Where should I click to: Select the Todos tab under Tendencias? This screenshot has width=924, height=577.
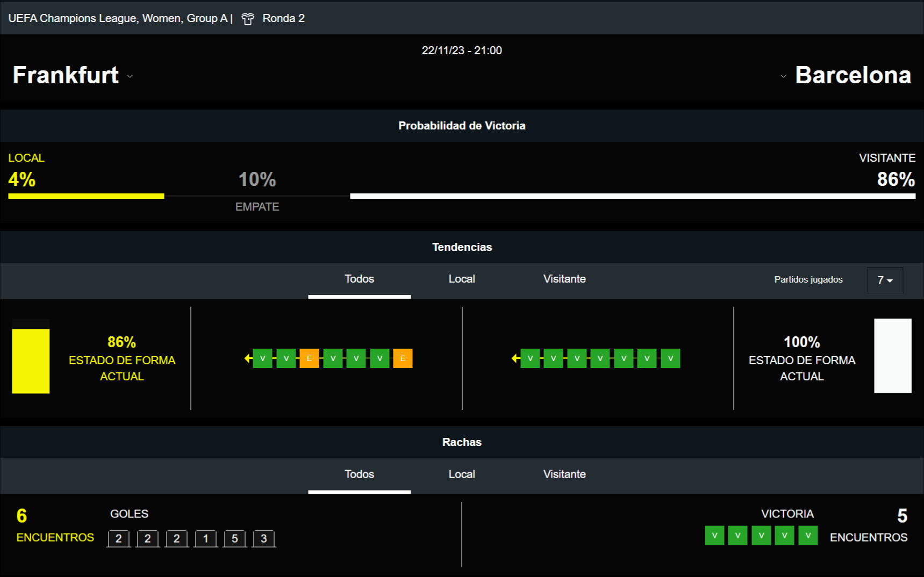point(359,279)
